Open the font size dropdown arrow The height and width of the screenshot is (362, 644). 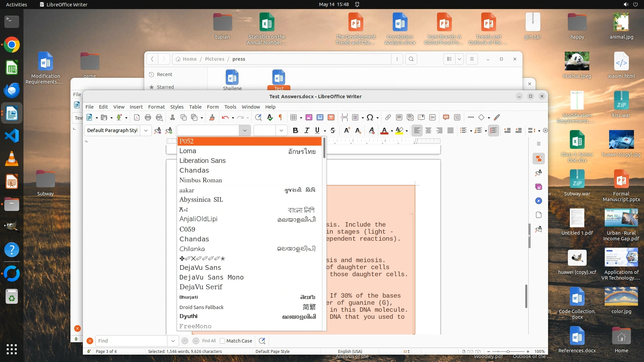(281, 130)
